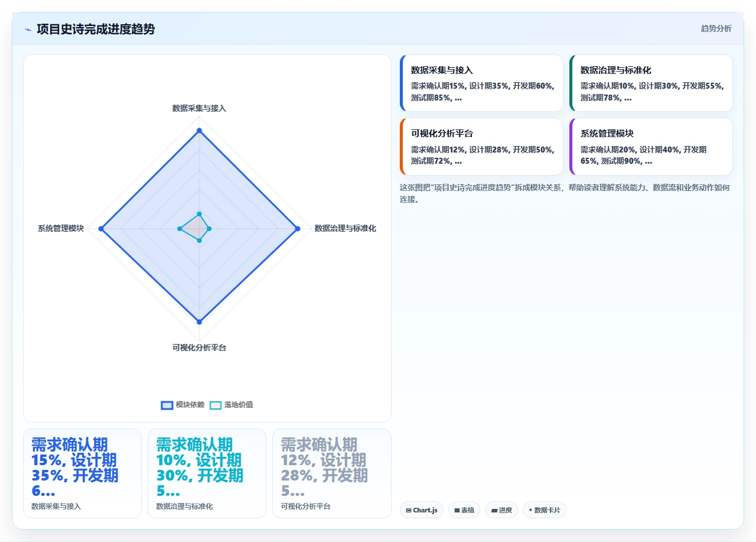756x542 pixels.
Task: Click the 表格 tag chip
Action: coord(464,510)
